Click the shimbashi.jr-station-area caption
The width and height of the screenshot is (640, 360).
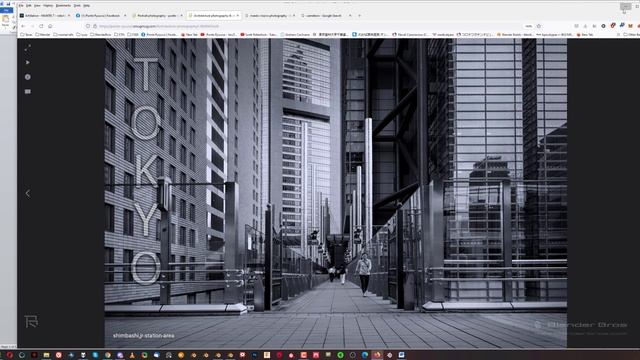pyautogui.click(x=143, y=336)
